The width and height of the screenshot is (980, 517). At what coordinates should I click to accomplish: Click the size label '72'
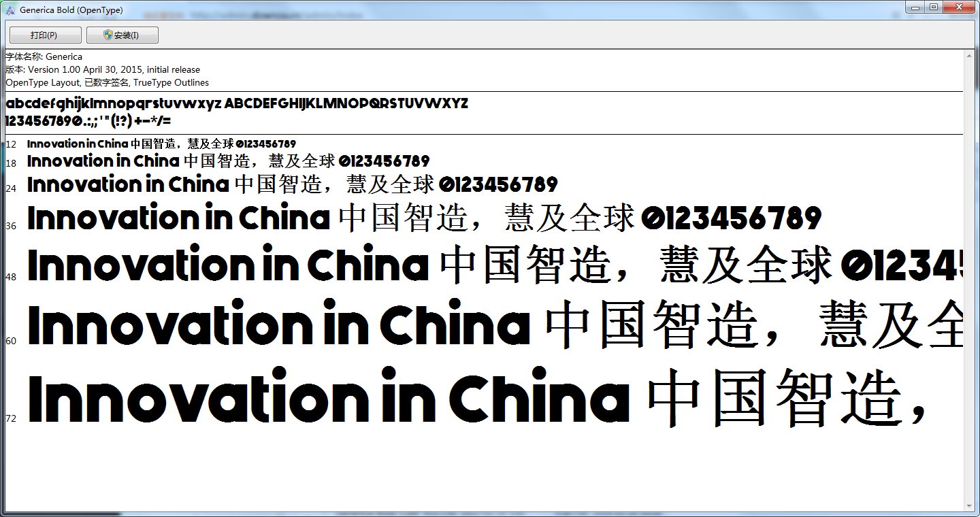click(11, 418)
